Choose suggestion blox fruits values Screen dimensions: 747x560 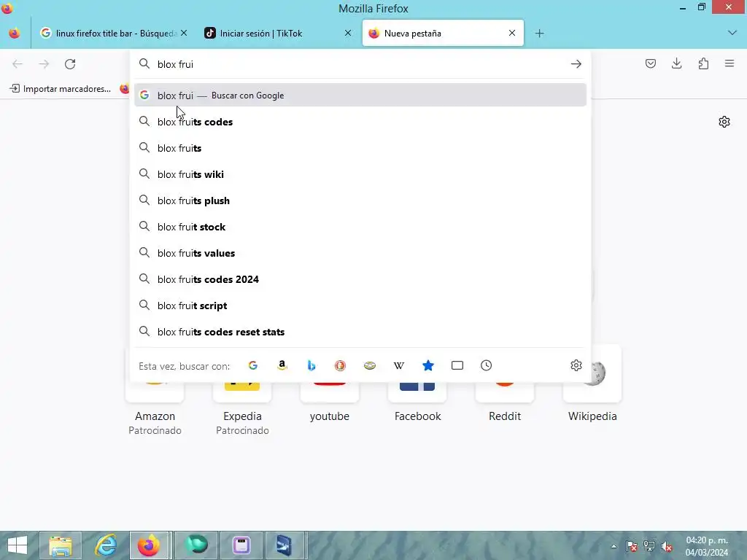click(x=360, y=253)
